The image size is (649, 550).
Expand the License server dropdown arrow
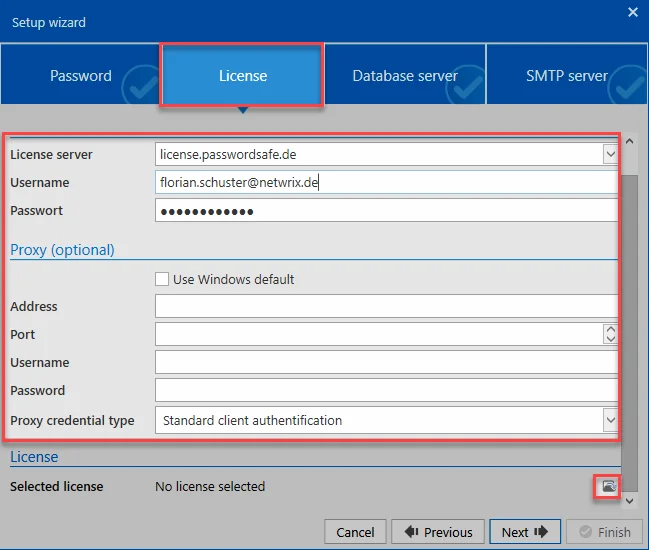point(610,154)
